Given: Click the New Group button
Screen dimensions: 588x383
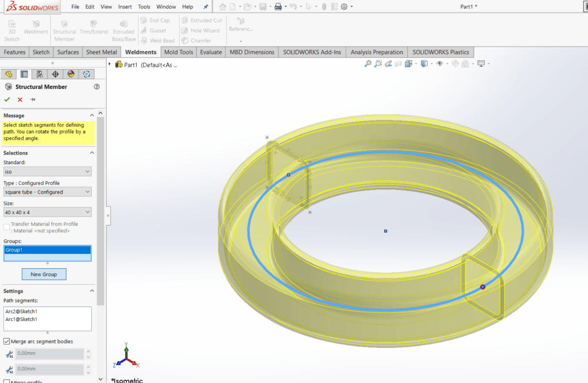Looking at the screenshot, I should (44, 274).
